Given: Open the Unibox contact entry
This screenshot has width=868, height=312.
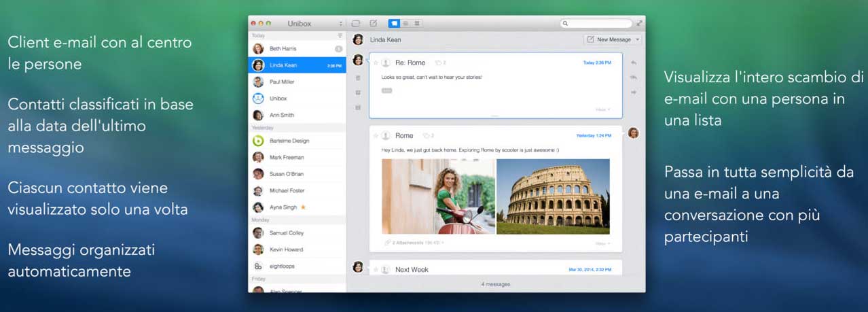Looking at the screenshot, I should coord(297,99).
